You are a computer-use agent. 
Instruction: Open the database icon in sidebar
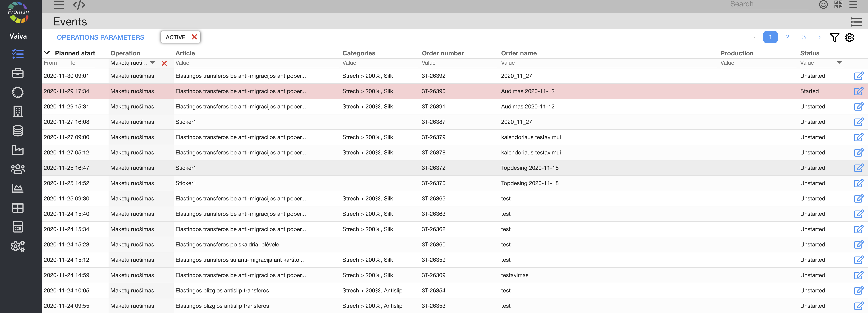click(x=18, y=131)
